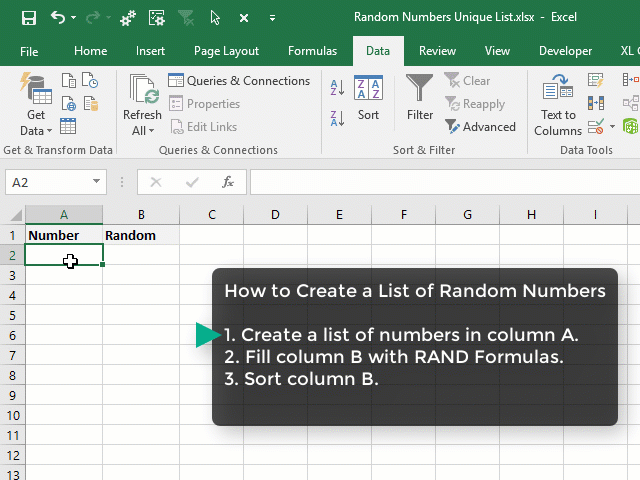Expand the Get Data dropdown

[x=36, y=130]
